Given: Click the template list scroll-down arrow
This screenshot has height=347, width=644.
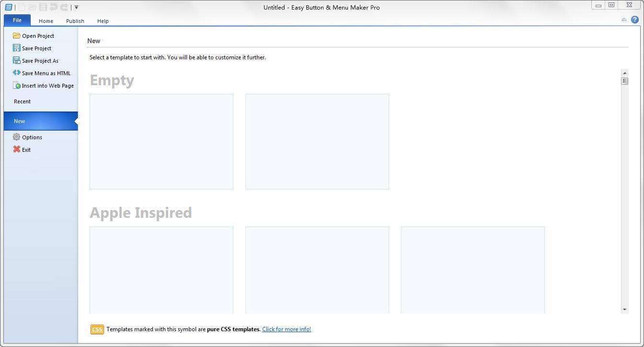Looking at the screenshot, I should point(624,310).
